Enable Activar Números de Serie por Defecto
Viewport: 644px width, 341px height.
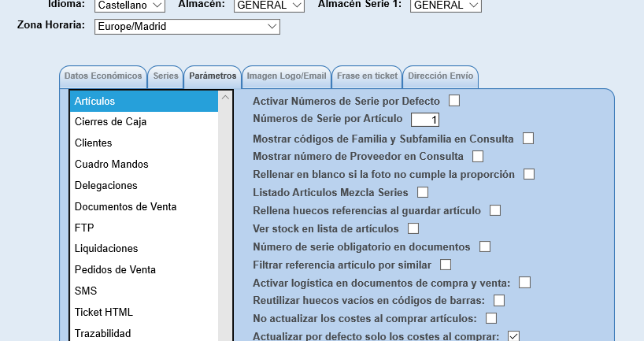(454, 101)
